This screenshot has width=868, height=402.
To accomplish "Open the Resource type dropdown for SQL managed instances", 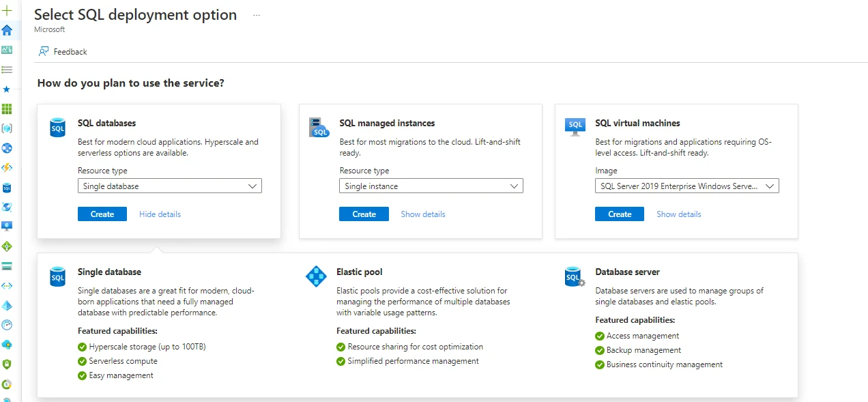I will [x=431, y=186].
